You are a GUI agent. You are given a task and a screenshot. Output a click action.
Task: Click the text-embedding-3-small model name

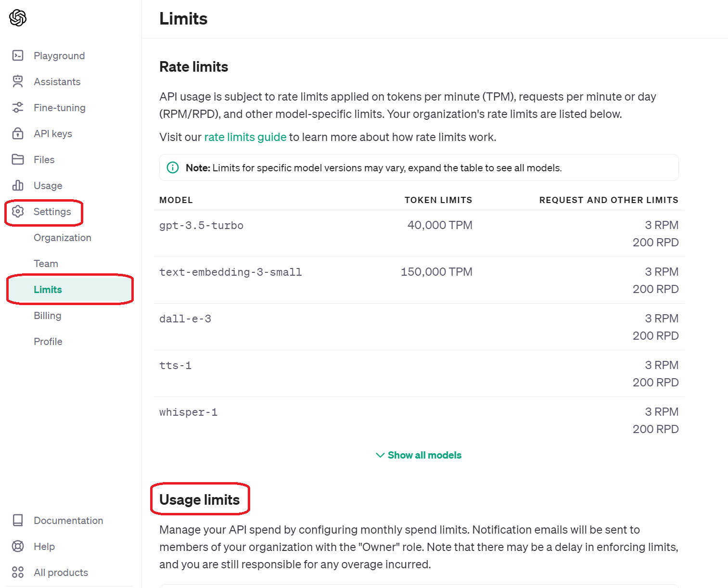[230, 272]
